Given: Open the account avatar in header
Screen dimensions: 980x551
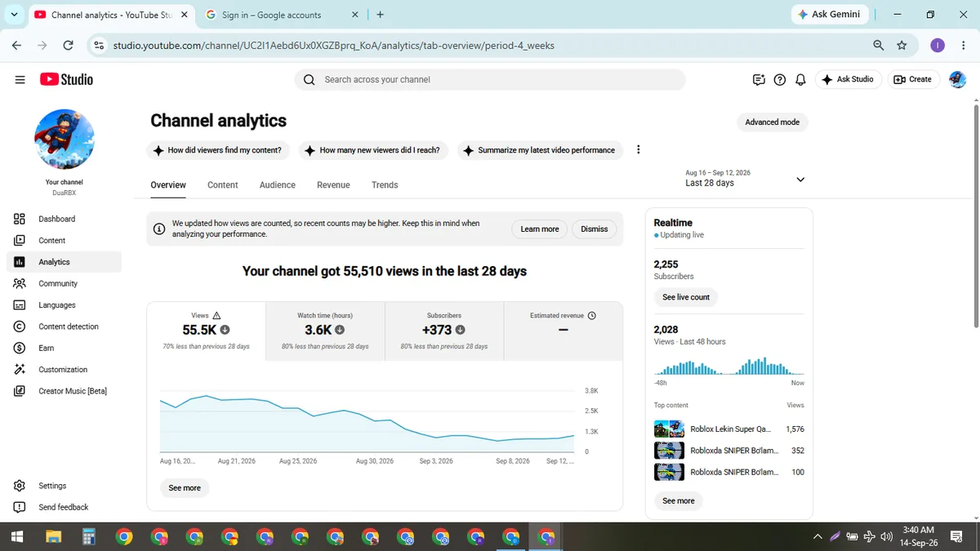Looking at the screenshot, I should pos(957,79).
